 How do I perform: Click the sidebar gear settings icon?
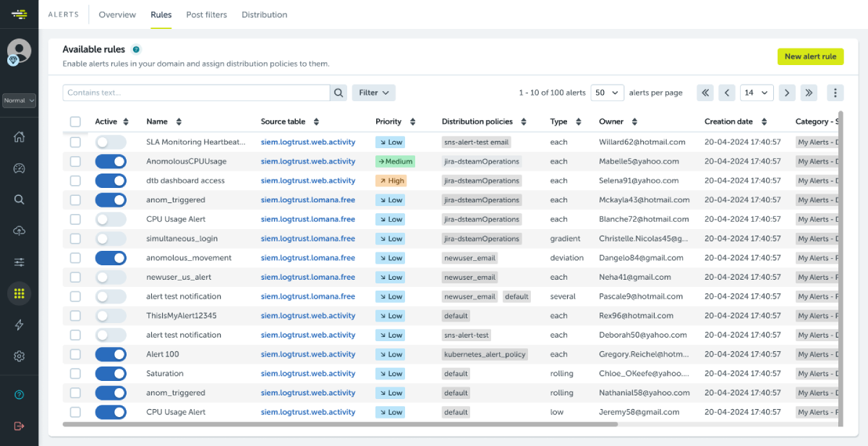(x=20, y=356)
